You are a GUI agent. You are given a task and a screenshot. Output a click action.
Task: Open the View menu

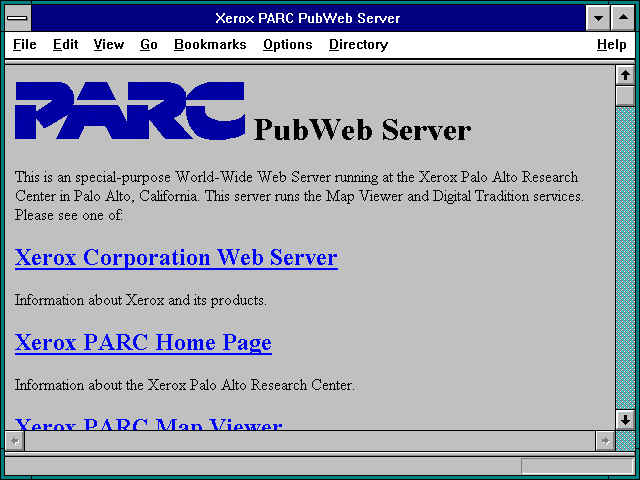pyautogui.click(x=109, y=44)
